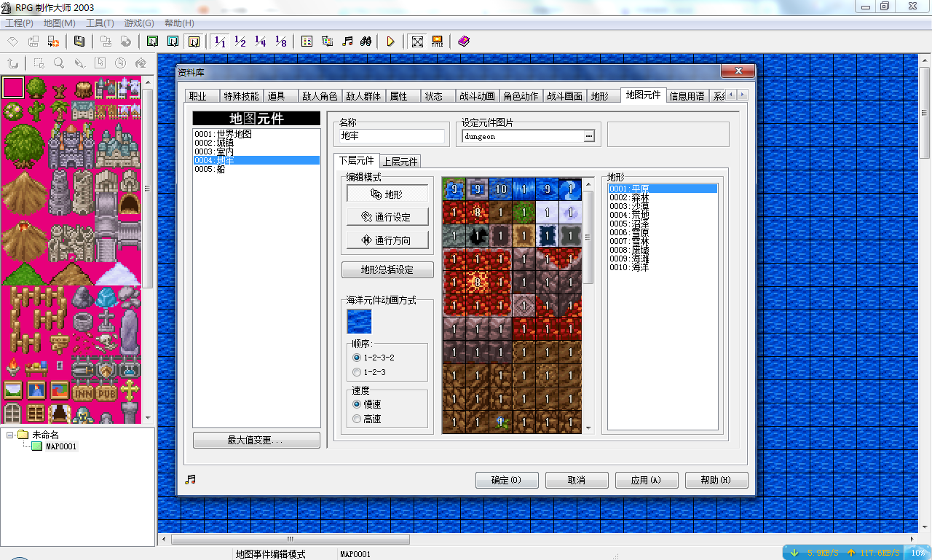Click the 应用(A) apply button

tap(647, 481)
